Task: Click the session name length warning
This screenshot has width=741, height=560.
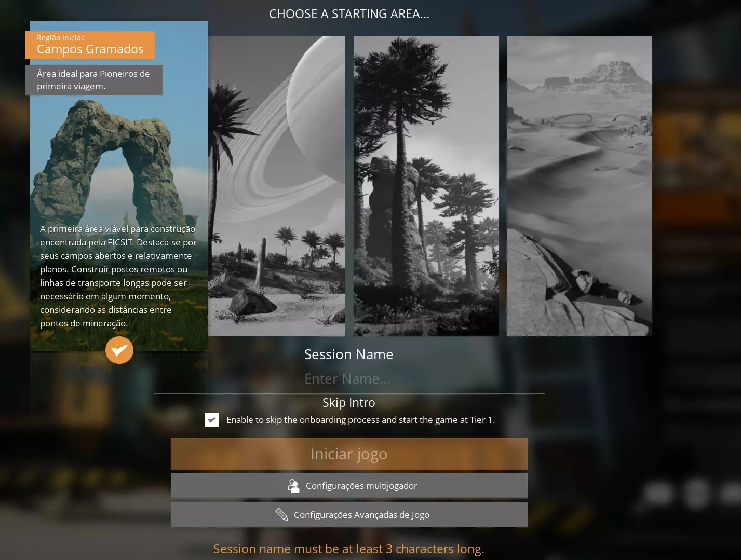Action: (x=349, y=549)
